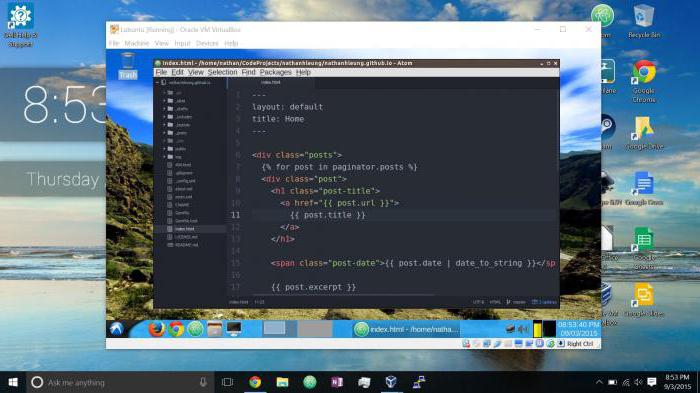Click line number 11 in the gutter
Screen dimensions: 700x393
pyautogui.click(x=235, y=215)
